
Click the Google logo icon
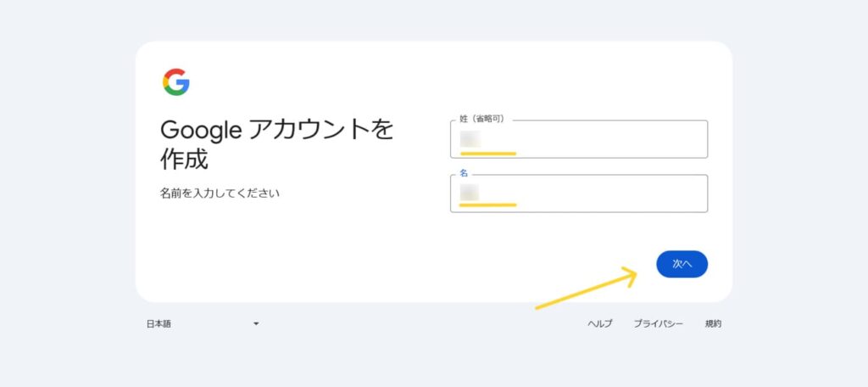176,82
